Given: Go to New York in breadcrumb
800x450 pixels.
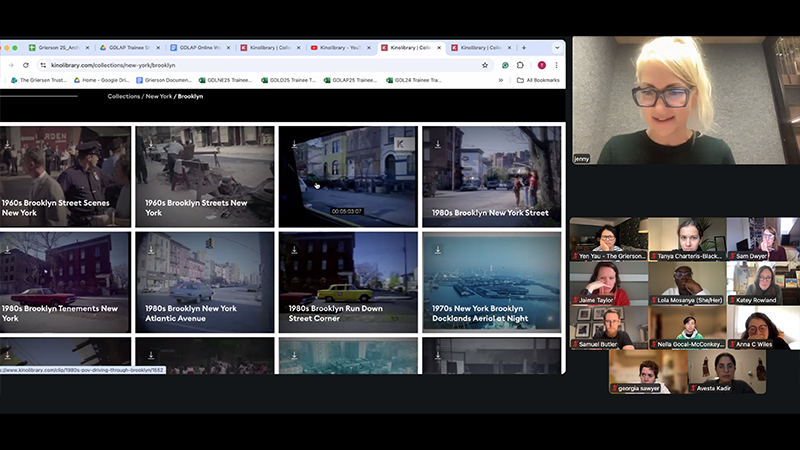Looking at the screenshot, I should click(x=158, y=97).
